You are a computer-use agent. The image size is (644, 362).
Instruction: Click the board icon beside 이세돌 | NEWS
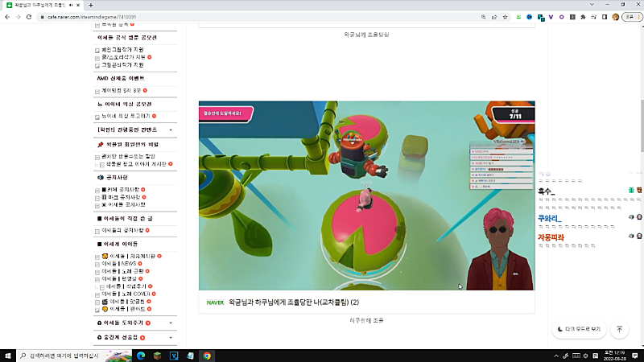[x=97, y=265]
